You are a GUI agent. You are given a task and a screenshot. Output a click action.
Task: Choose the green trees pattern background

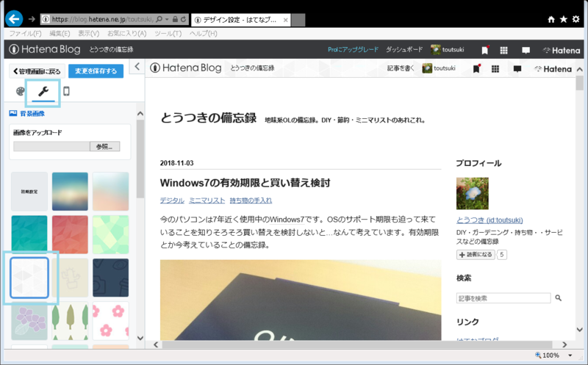coord(70,321)
